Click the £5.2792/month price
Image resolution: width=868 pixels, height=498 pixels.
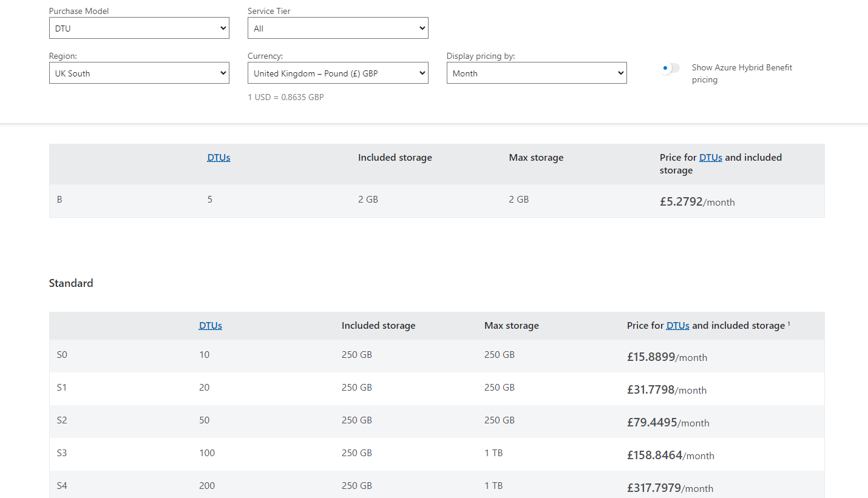point(697,201)
